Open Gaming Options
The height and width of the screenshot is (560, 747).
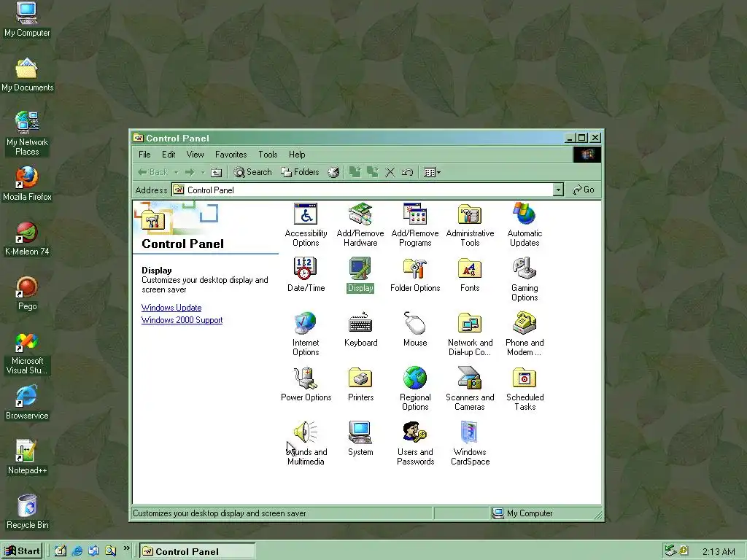point(525,279)
